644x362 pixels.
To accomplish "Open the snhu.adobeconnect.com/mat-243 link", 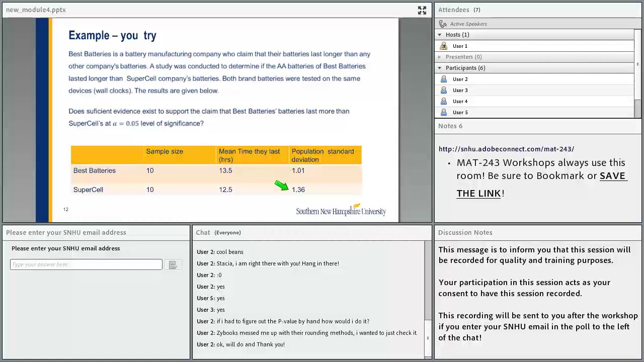I will (506, 149).
